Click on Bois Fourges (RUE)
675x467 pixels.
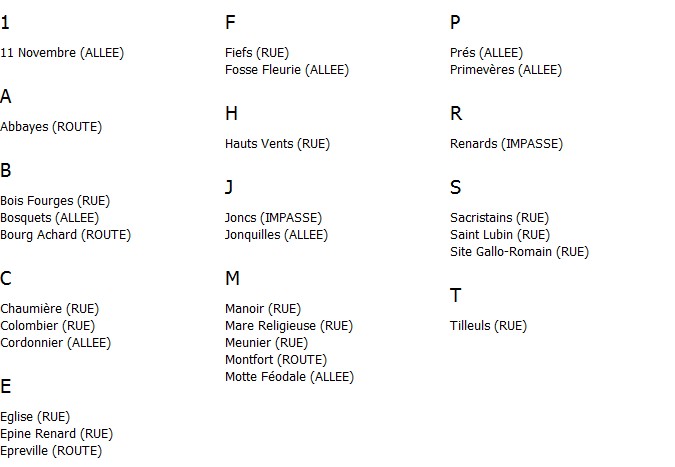tap(55, 201)
